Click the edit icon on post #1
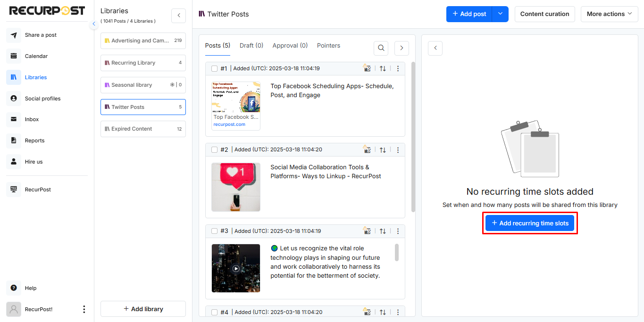The height and width of the screenshot is (322, 644). click(367, 68)
